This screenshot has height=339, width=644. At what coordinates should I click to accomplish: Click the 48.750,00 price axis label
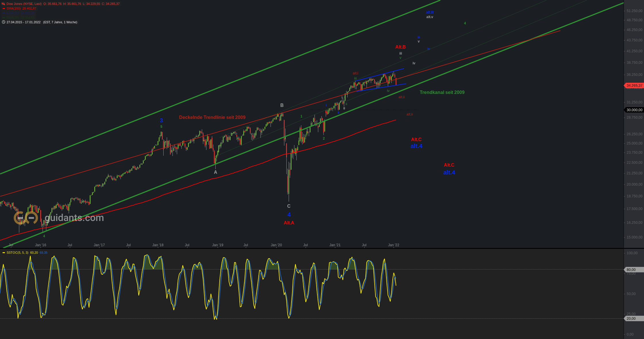coord(635,20)
